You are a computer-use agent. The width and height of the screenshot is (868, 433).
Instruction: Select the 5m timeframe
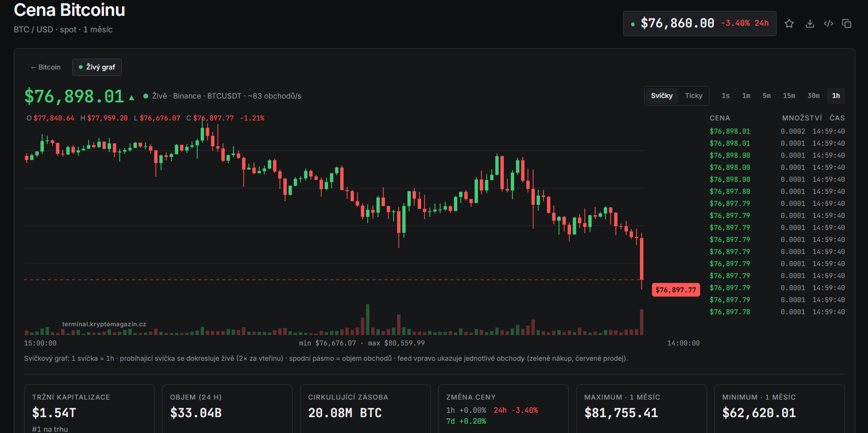pos(767,96)
